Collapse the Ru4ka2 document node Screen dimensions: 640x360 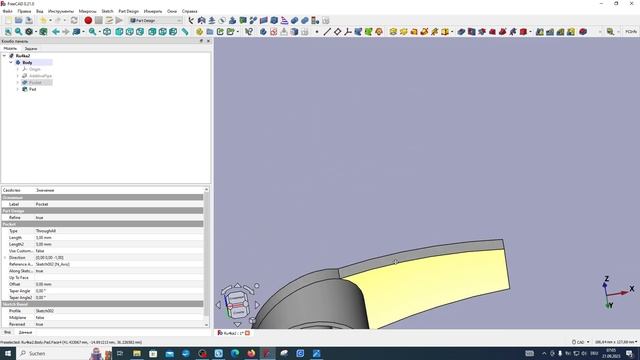(4, 56)
